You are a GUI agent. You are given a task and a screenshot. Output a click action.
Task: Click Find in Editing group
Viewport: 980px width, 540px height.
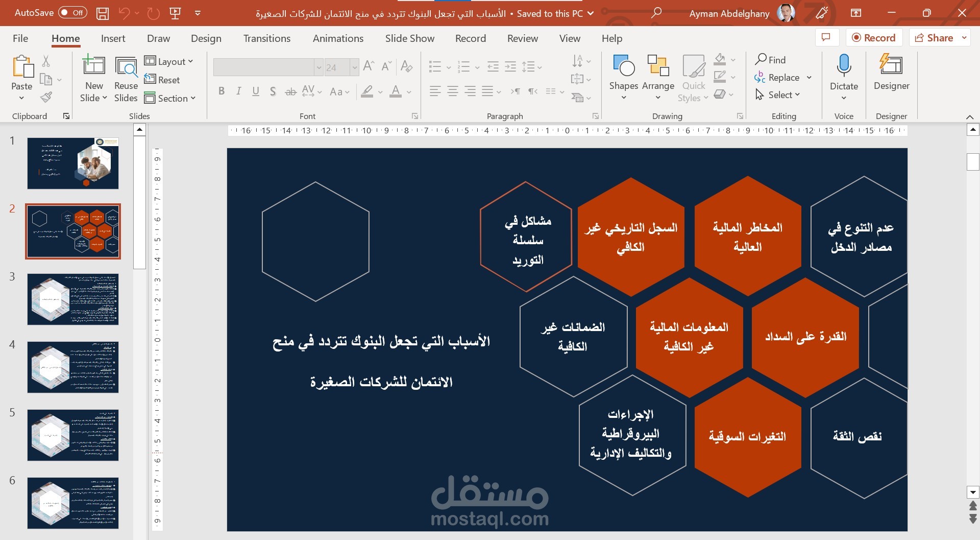(x=771, y=60)
